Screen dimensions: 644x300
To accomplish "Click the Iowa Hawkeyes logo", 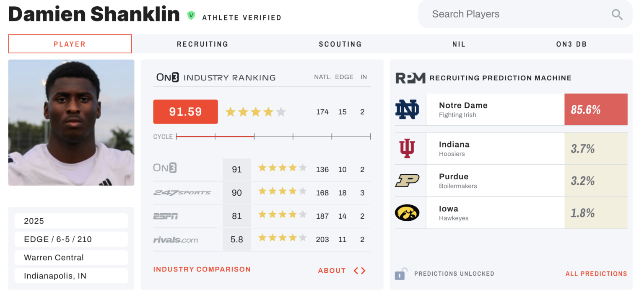I will (407, 213).
